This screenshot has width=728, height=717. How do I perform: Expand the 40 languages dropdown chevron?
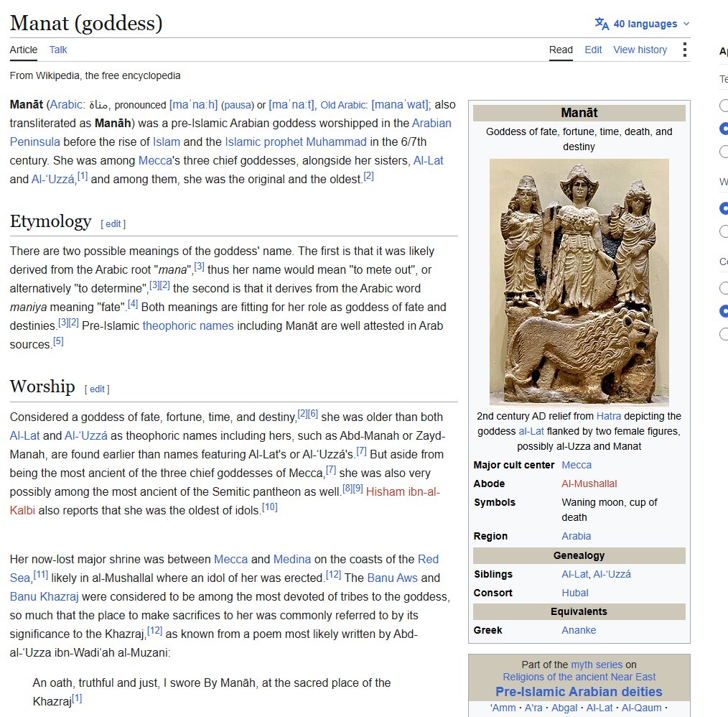686,24
